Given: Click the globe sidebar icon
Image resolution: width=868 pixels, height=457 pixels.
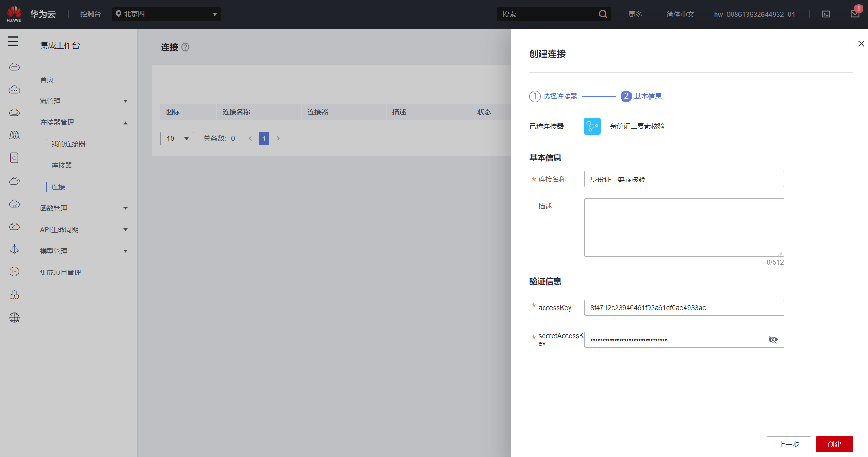Looking at the screenshot, I should [14, 317].
